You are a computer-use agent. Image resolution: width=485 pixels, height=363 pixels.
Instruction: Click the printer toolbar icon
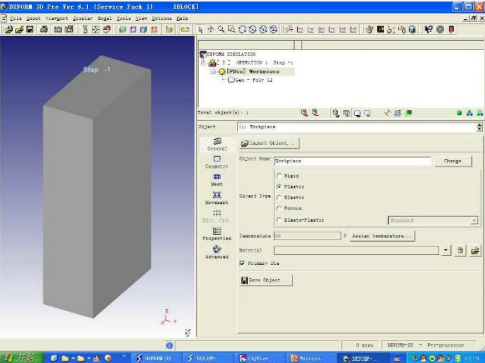click(44, 30)
